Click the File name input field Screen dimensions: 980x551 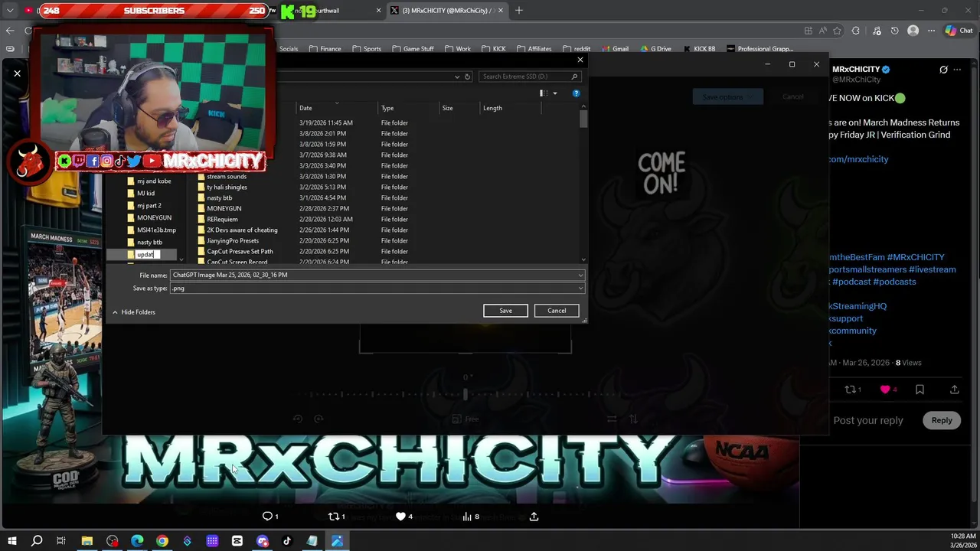[x=374, y=275]
